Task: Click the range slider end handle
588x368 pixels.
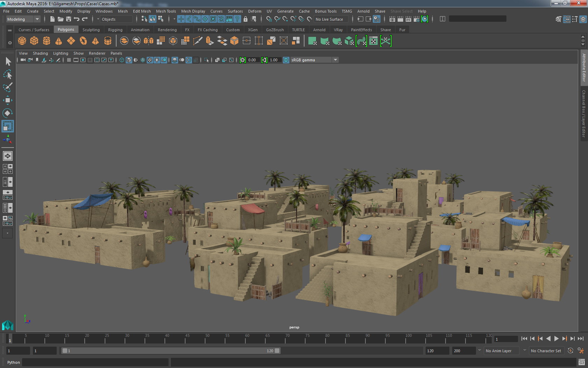Action: [277, 351]
